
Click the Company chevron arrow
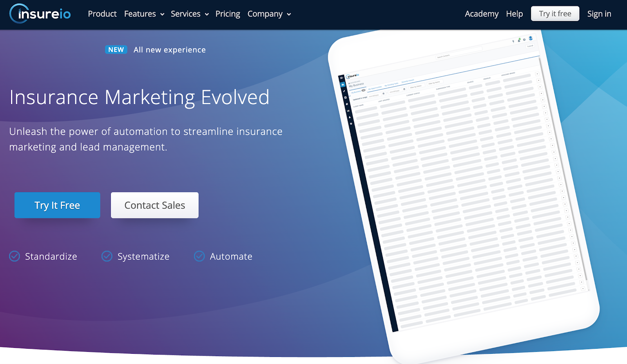point(289,14)
